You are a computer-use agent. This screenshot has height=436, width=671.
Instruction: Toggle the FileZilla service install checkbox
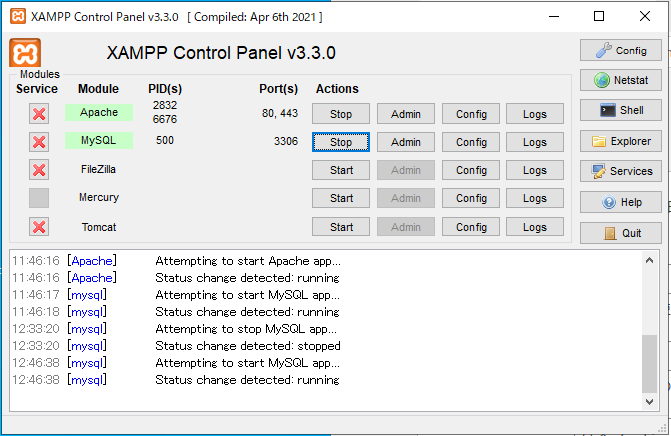pos(39,170)
